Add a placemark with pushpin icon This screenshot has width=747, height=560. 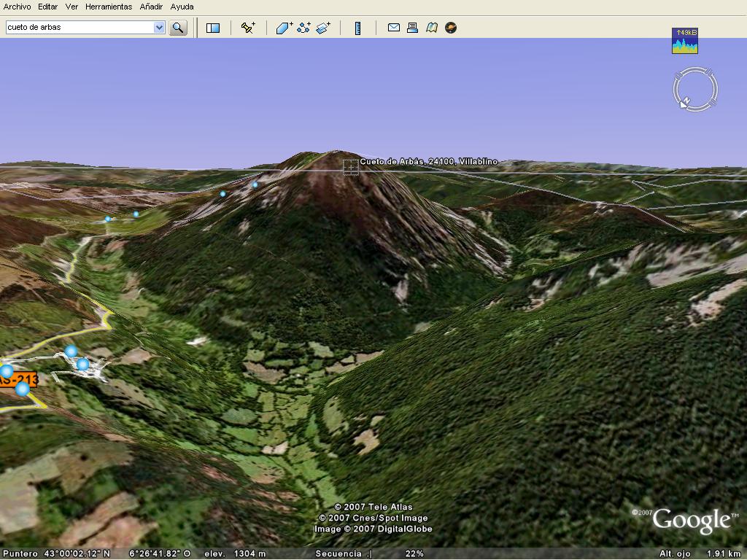tap(248, 28)
